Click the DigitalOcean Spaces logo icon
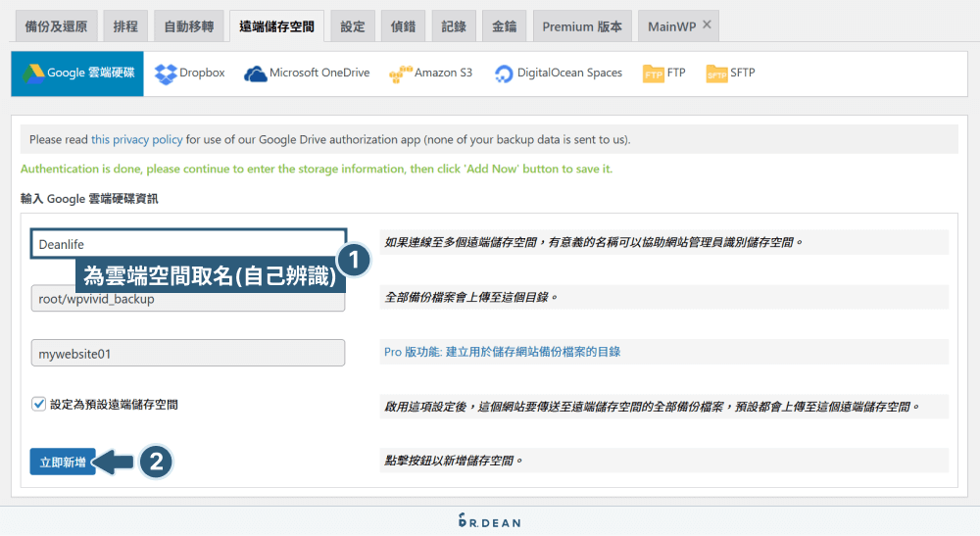The width and height of the screenshot is (980, 536). tap(503, 73)
